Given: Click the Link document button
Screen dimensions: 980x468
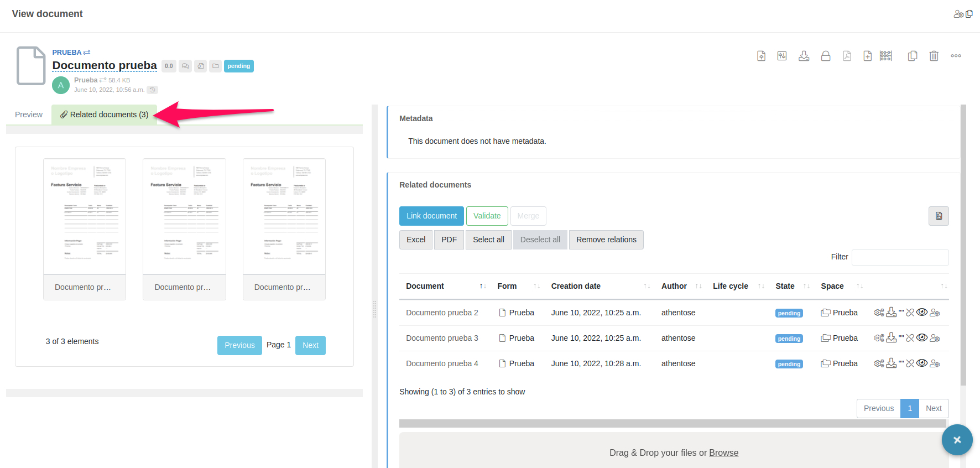Looking at the screenshot, I should (431, 216).
